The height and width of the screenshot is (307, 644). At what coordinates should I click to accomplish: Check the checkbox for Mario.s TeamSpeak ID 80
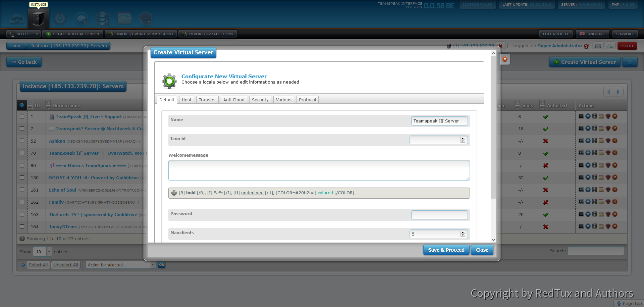22,165
